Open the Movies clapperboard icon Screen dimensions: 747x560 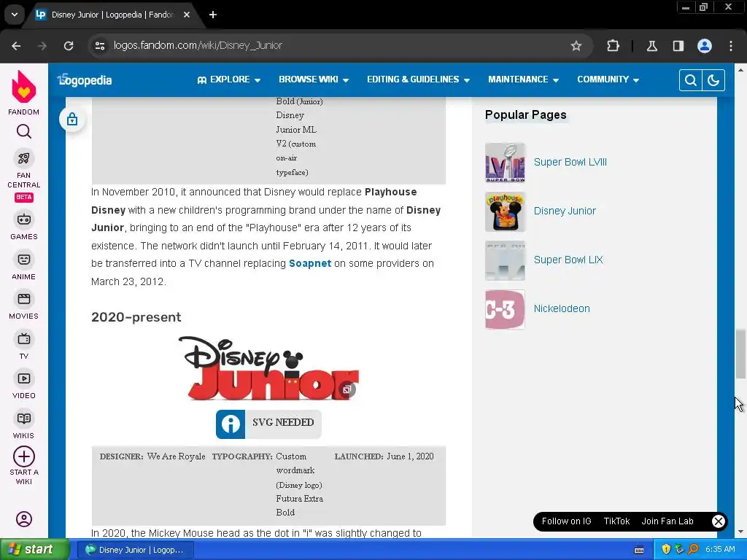pos(24,299)
